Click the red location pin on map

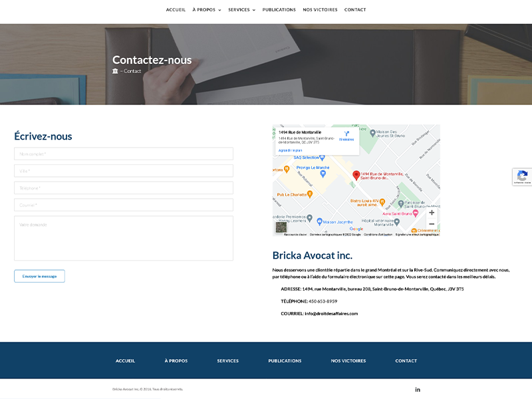pyautogui.click(x=356, y=174)
